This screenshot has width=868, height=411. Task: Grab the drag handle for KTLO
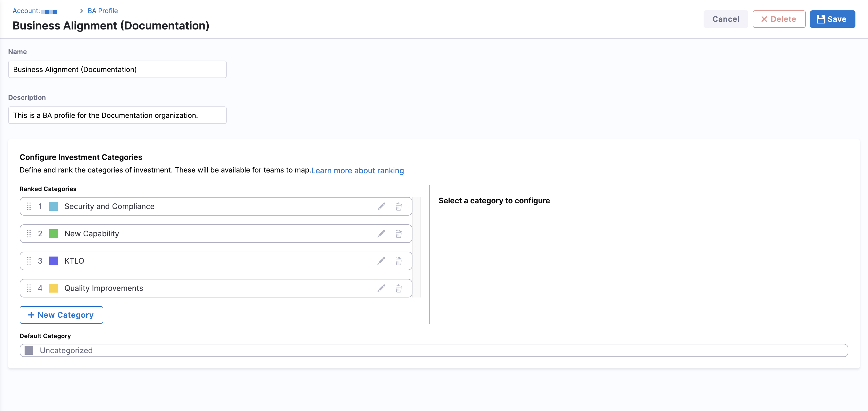[x=29, y=261]
